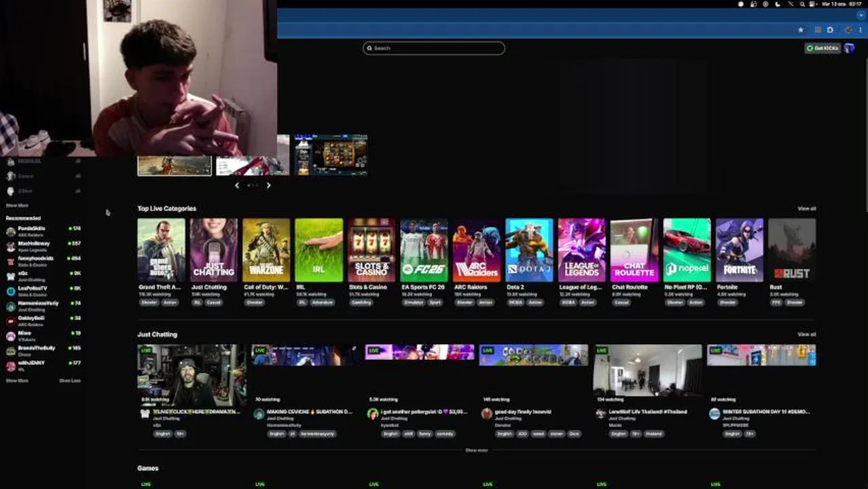Click View all for Top Live Categories

coord(806,209)
